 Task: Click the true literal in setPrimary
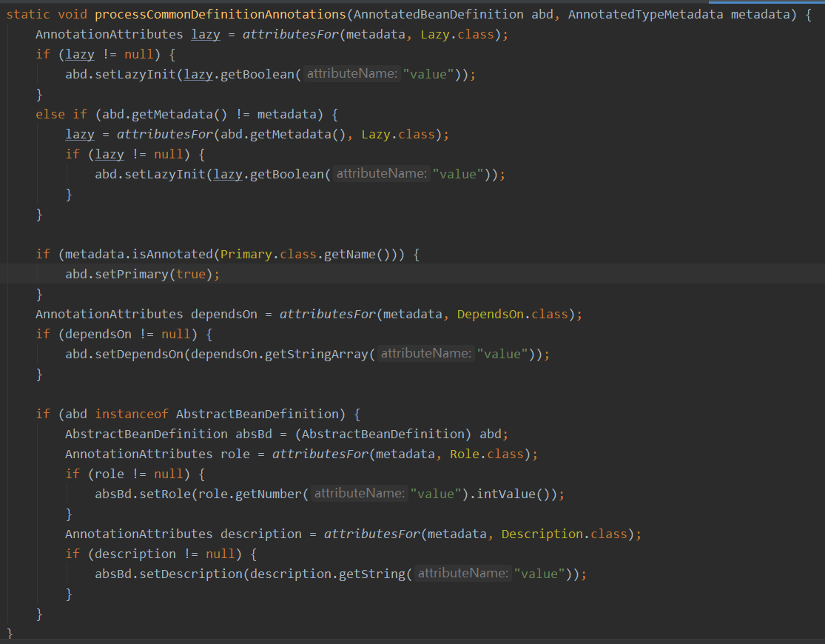click(x=191, y=275)
